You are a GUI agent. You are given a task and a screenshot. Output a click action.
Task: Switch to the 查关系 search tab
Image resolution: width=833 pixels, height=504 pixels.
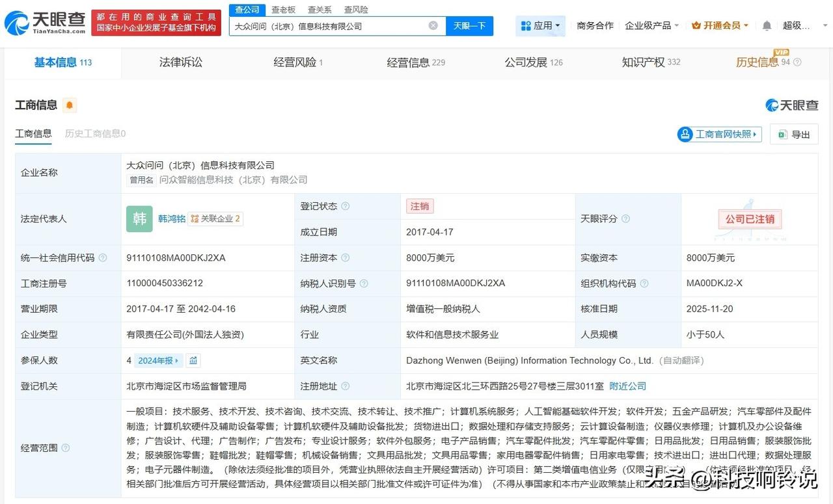[x=320, y=10]
